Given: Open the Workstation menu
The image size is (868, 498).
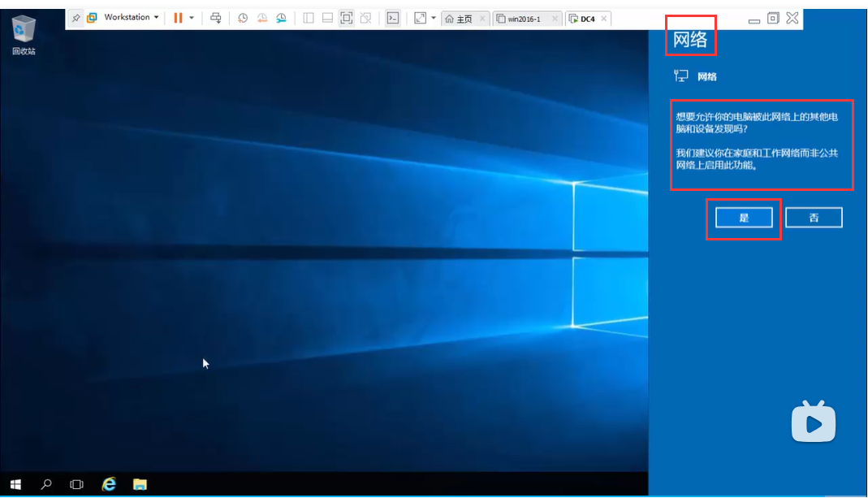Looking at the screenshot, I should click(x=132, y=18).
